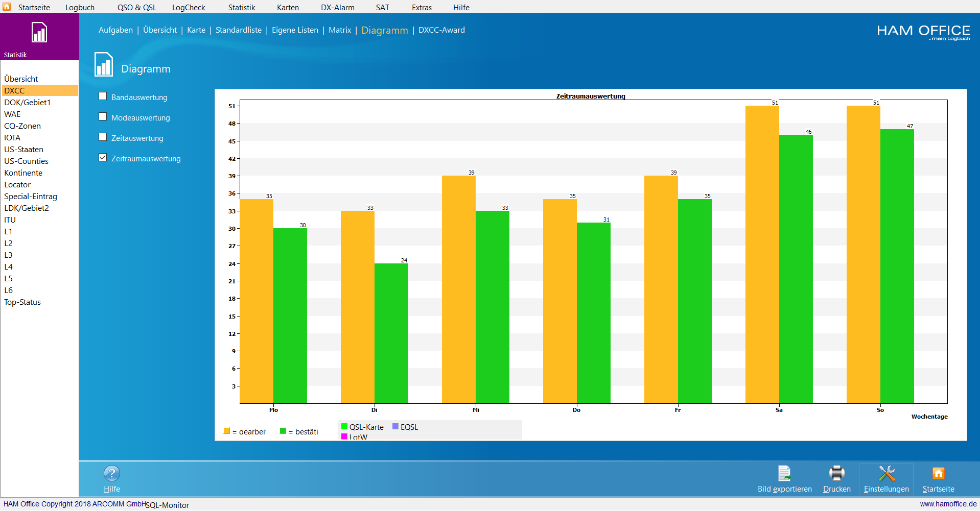The image size is (980, 511).
Task: Click the Drucken printer icon
Action: (836, 473)
